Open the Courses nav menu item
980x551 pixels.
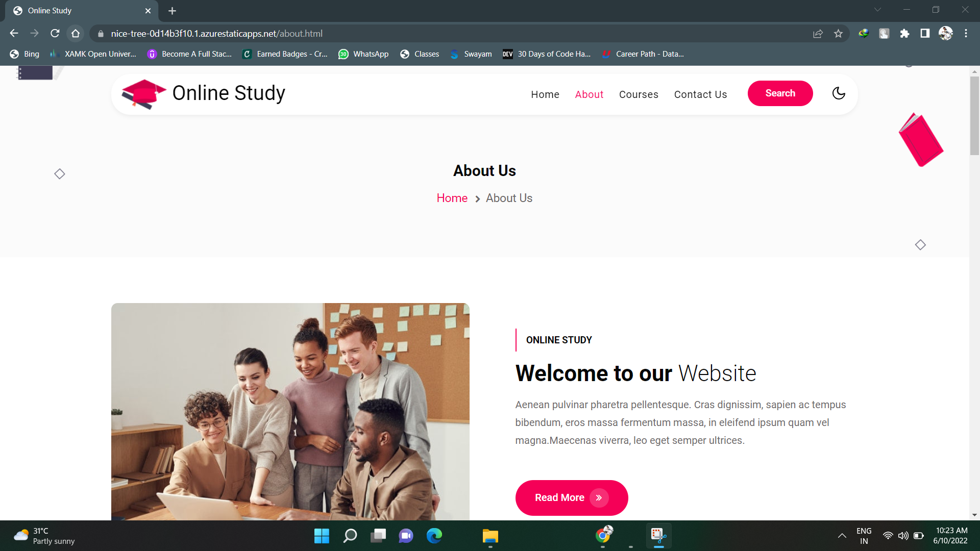coord(639,94)
